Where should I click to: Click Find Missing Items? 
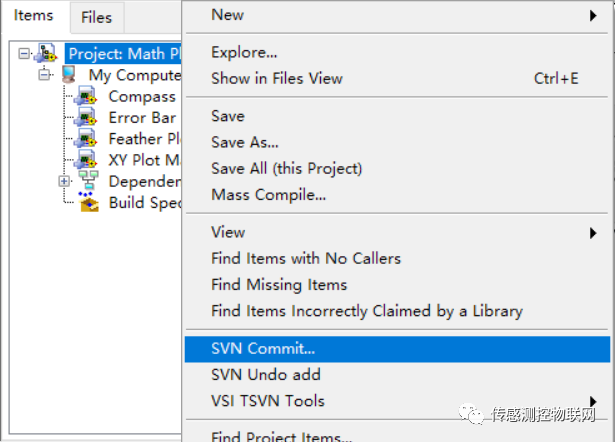[x=279, y=284]
